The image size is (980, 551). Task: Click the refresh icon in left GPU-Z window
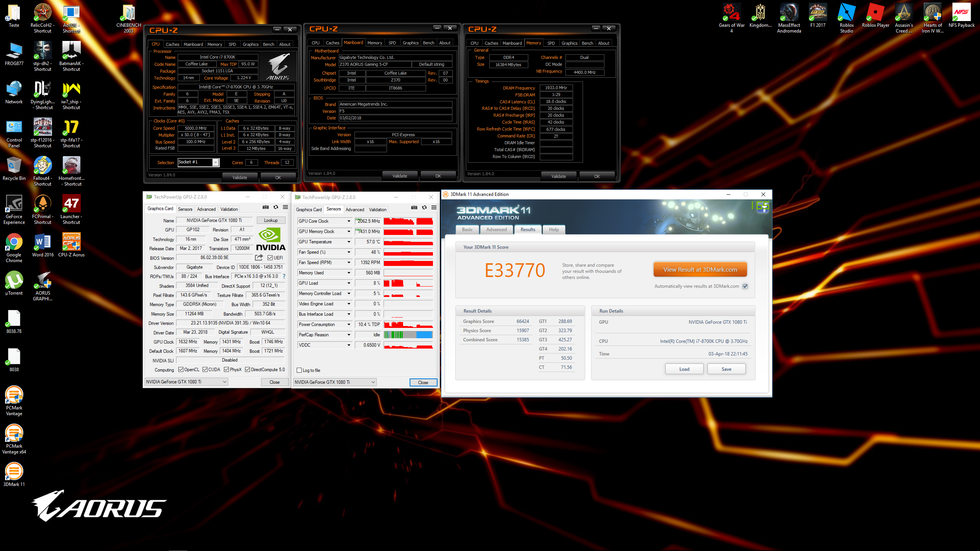(276, 207)
